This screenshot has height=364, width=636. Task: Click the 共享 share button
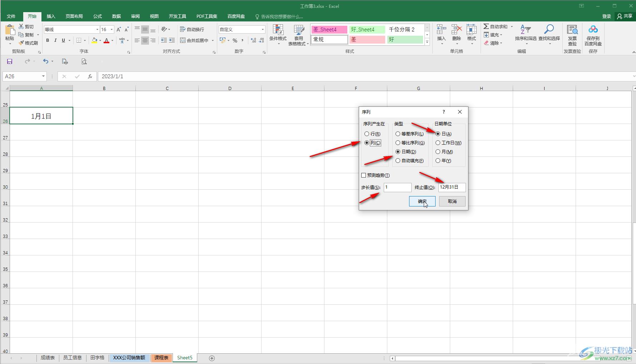(x=625, y=16)
